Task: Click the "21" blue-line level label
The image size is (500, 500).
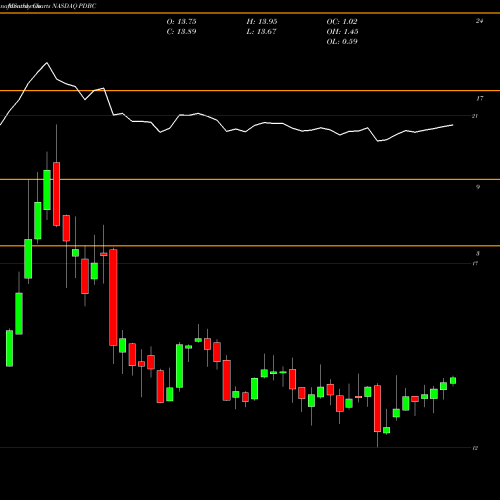Action: click(475, 116)
